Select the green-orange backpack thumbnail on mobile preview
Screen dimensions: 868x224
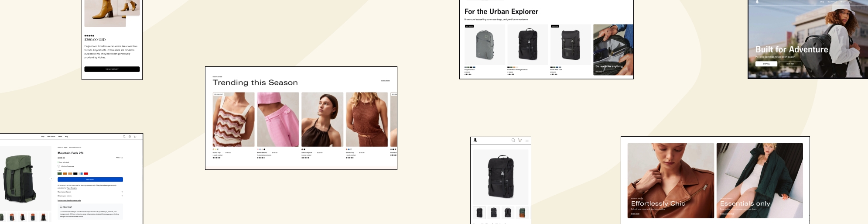[x=522, y=213]
